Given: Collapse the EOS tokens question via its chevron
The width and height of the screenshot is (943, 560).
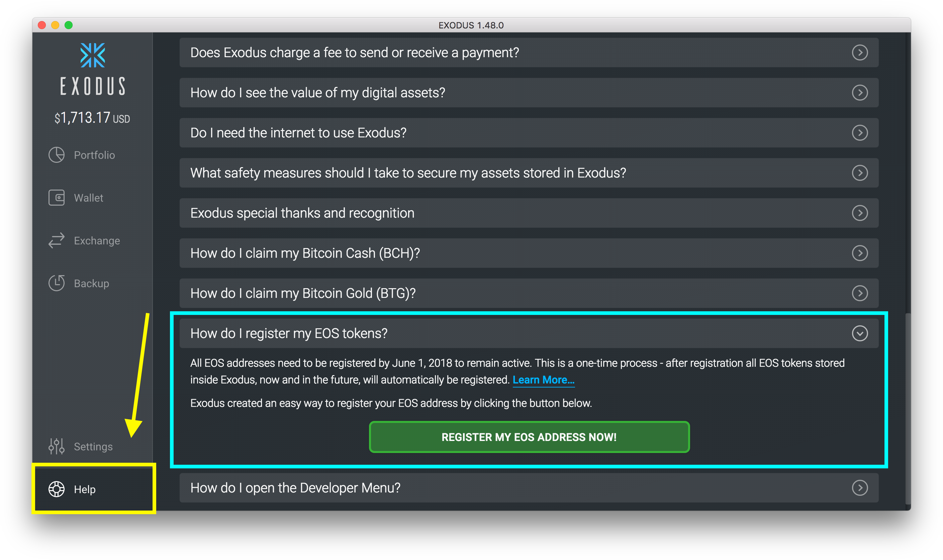Looking at the screenshot, I should [860, 333].
